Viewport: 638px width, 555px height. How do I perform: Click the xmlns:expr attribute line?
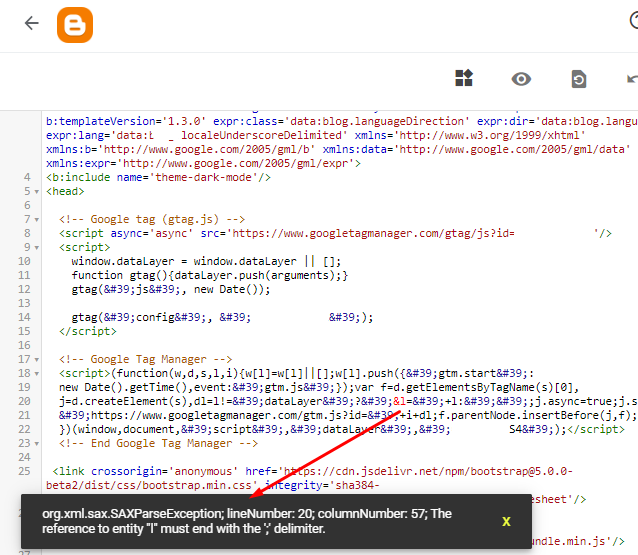pos(203,164)
